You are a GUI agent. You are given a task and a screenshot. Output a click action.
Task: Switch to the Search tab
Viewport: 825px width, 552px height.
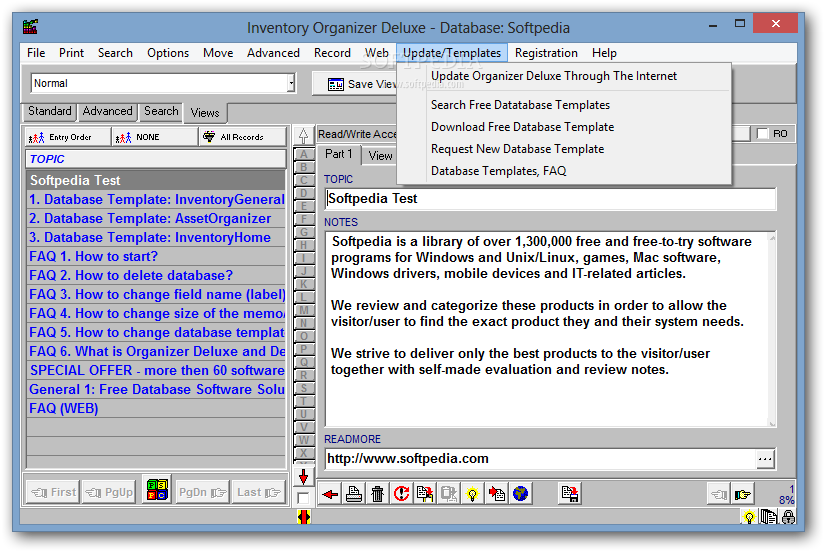tap(161, 112)
